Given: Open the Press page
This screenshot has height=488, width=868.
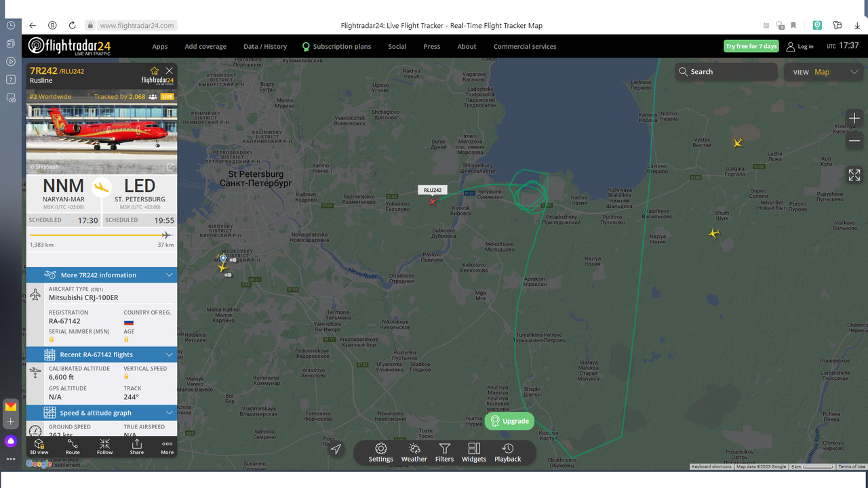Looking at the screenshot, I should click(432, 46).
